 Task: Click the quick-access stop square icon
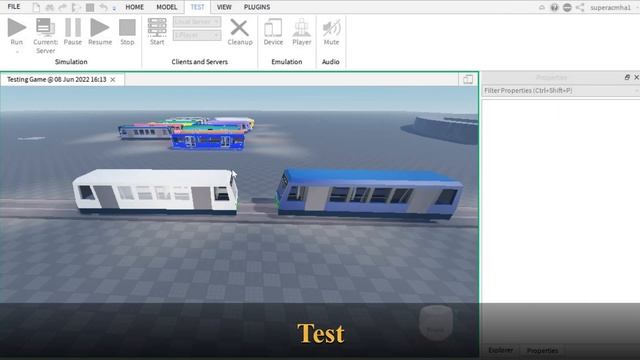pos(90,7)
